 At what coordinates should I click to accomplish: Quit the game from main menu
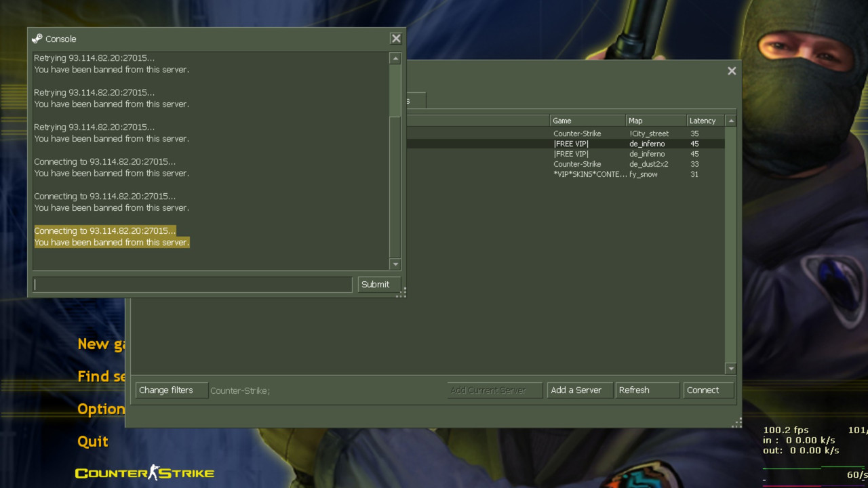pos(93,442)
